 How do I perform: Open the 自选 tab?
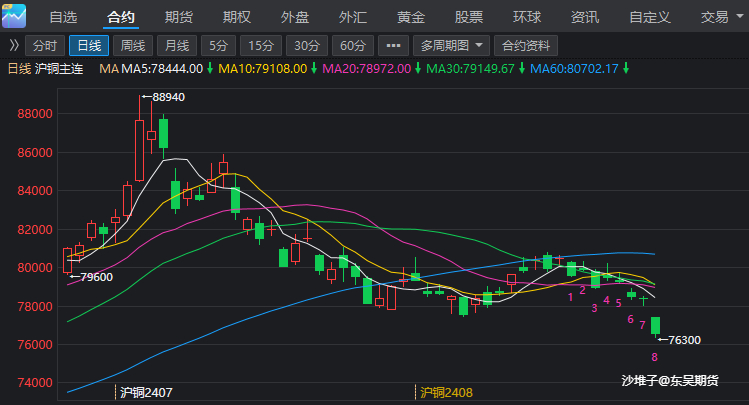[x=63, y=17]
